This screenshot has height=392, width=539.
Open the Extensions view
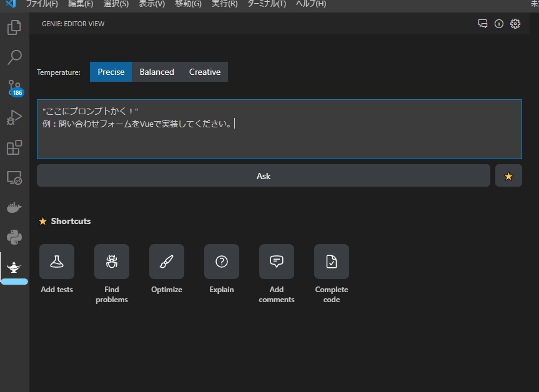(14, 147)
